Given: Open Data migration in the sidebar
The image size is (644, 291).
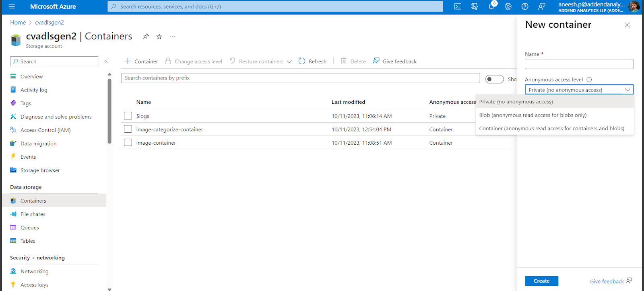Looking at the screenshot, I should pyautogui.click(x=39, y=143).
